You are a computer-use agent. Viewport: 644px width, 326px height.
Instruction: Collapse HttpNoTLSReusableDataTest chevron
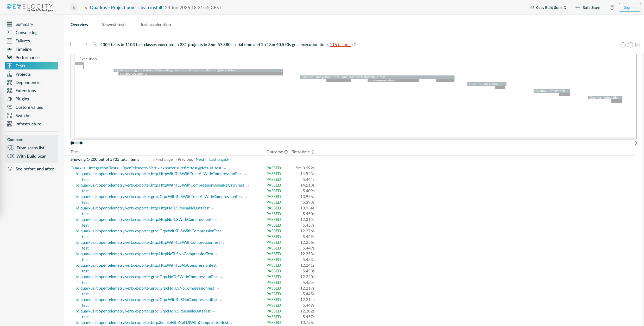click(x=213, y=208)
